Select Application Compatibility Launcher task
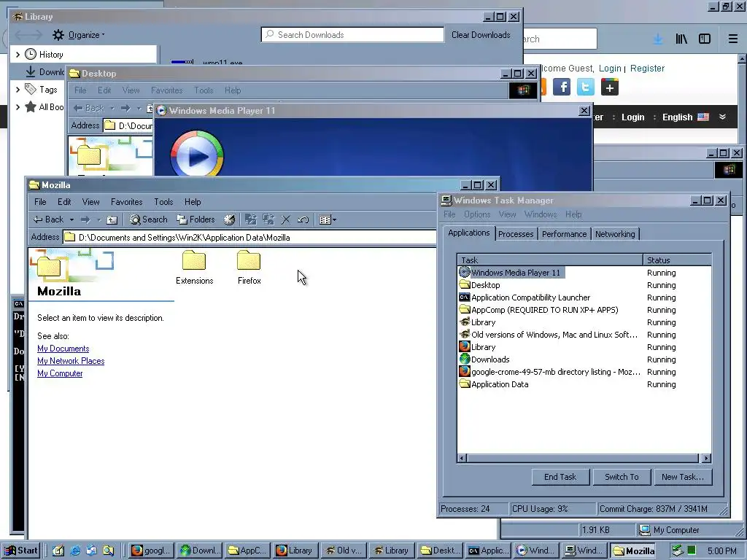Viewport: 747px width, 560px height. 584,297
